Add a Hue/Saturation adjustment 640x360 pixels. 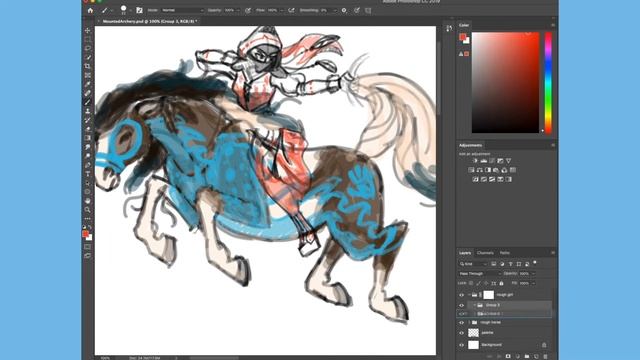click(x=471, y=170)
